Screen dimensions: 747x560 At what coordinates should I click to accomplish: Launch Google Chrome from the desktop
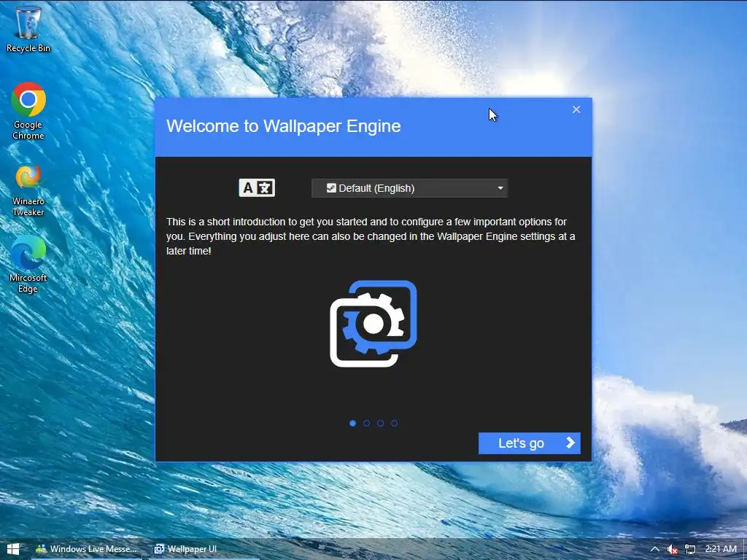tap(28, 111)
